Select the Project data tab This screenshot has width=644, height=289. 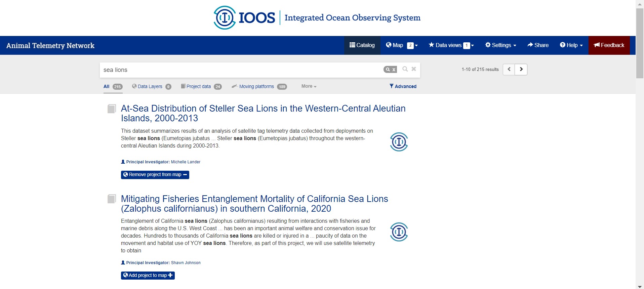[x=198, y=86]
